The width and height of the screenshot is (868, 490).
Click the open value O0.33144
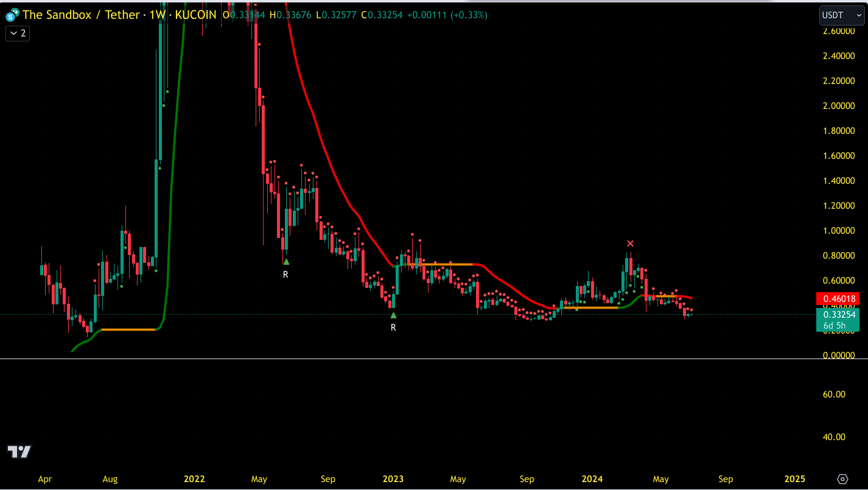pyautogui.click(x=243, y=15)
